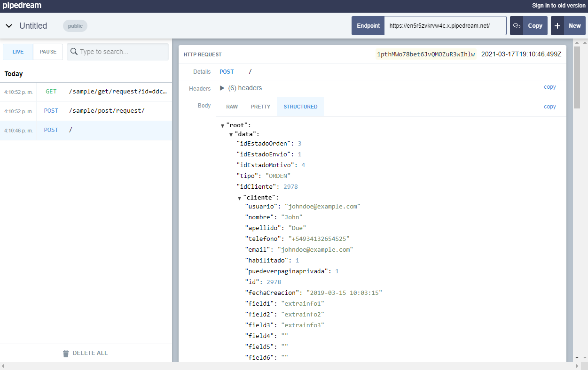
Task: Select the POST / request row
Action: (86, 131)
